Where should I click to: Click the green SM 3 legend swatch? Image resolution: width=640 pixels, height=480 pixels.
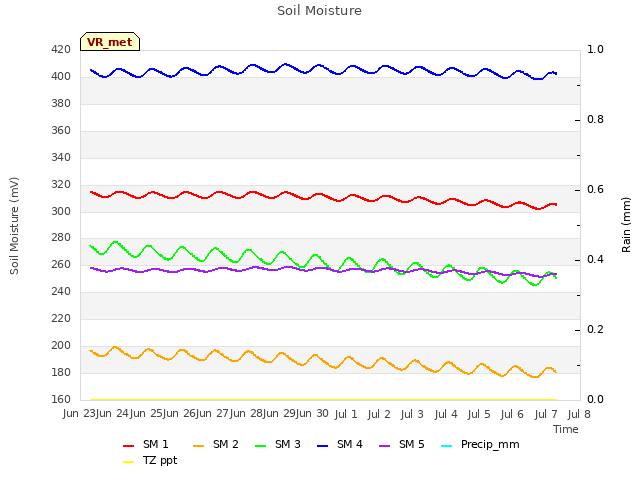pos(261,446)
